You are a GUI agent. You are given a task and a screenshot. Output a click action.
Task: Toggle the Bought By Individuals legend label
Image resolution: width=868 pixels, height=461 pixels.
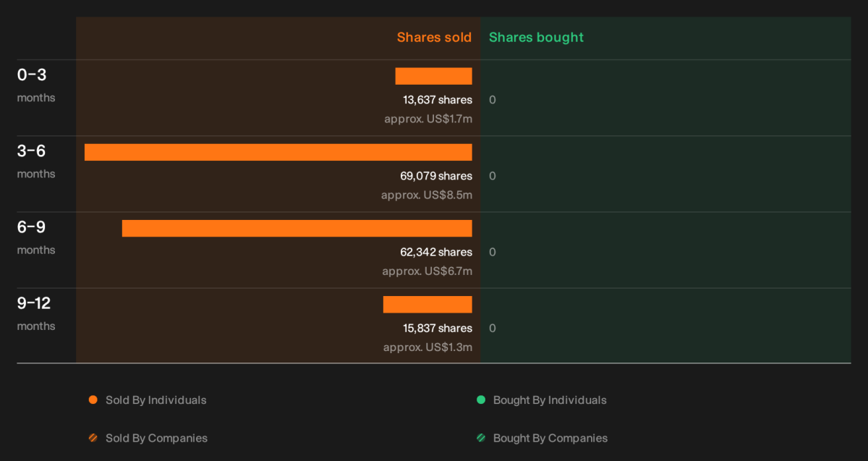click(x=550, y=400)
